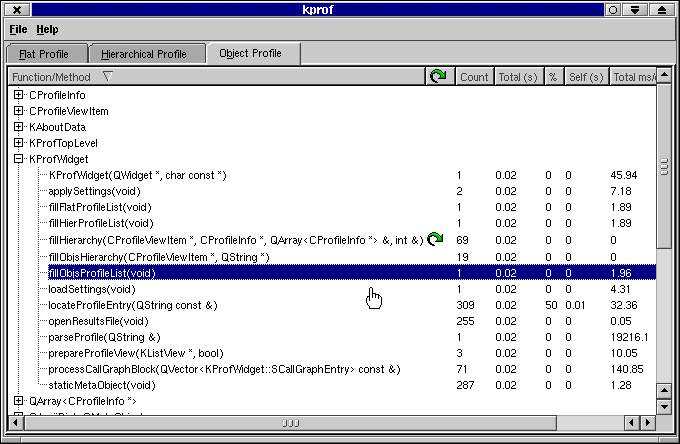Switch to the Hierarchical Profile tab
The image size is (680, 444).
coord(147,54)
